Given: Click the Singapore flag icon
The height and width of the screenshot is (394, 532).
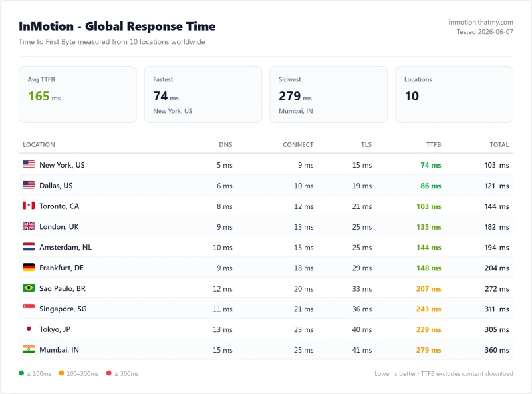Looking at the screenshot, I should [x=29, y=308].
